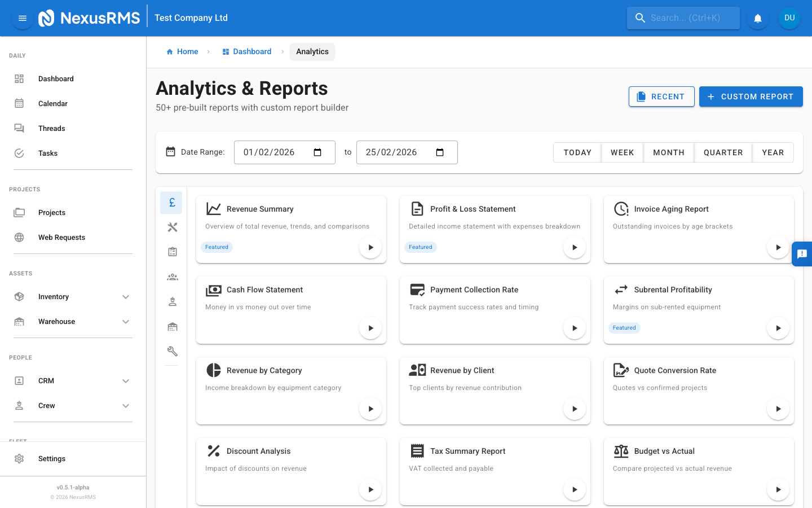Open the Recent reports list
The width and height of the screenshot is (812, 508).
(661, 97)
